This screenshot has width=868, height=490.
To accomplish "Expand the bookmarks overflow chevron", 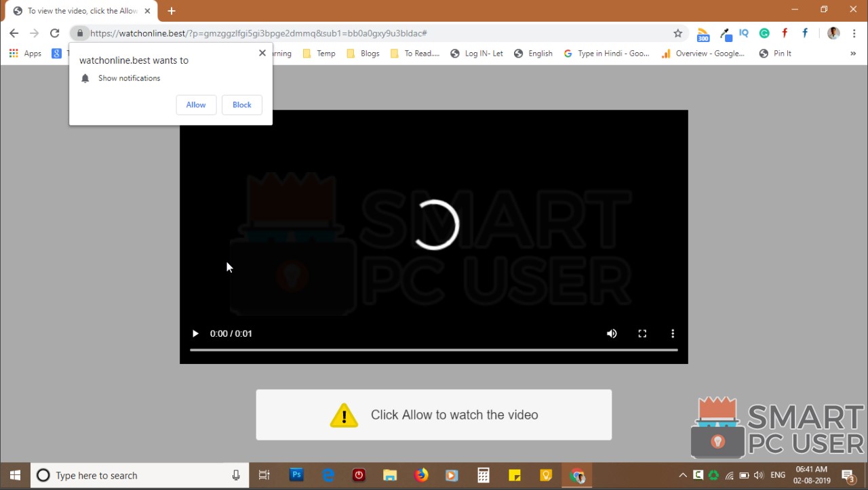I will coord(853,53).
